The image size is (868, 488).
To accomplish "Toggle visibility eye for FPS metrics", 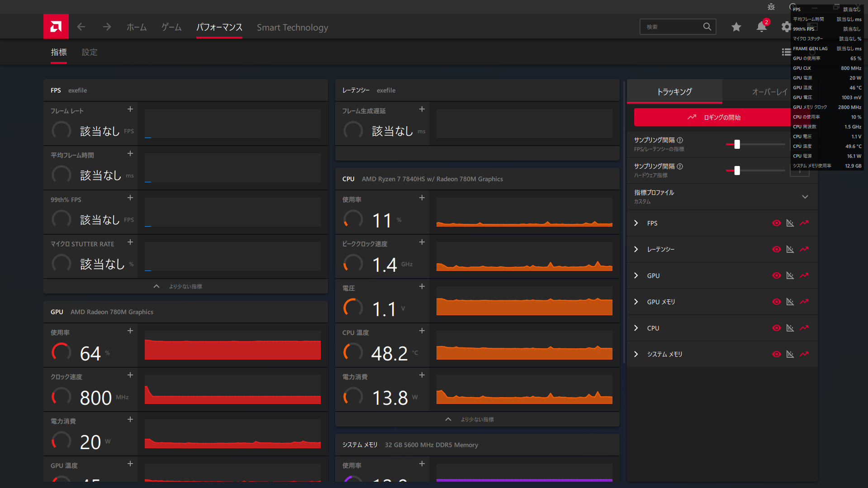I will coord(776,223).
